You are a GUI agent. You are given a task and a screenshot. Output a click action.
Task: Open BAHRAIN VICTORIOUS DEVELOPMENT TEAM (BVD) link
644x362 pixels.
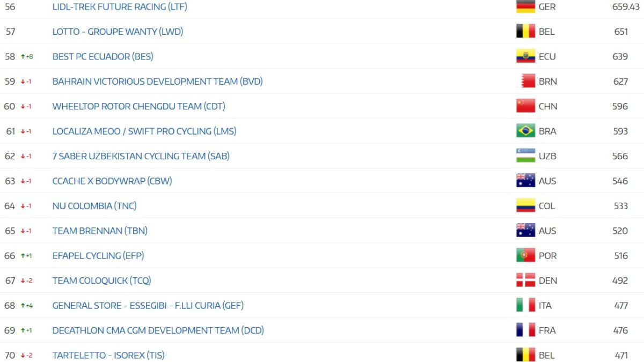(157, 82)
